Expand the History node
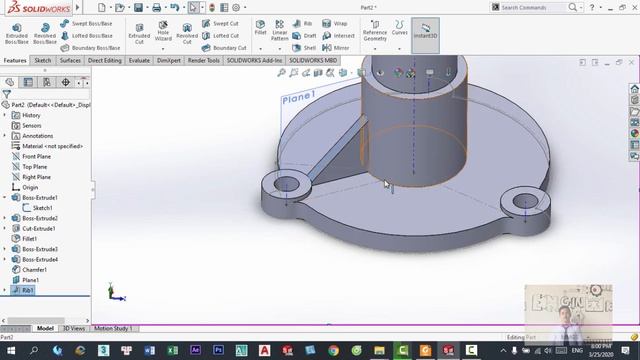 pos(5,116)
